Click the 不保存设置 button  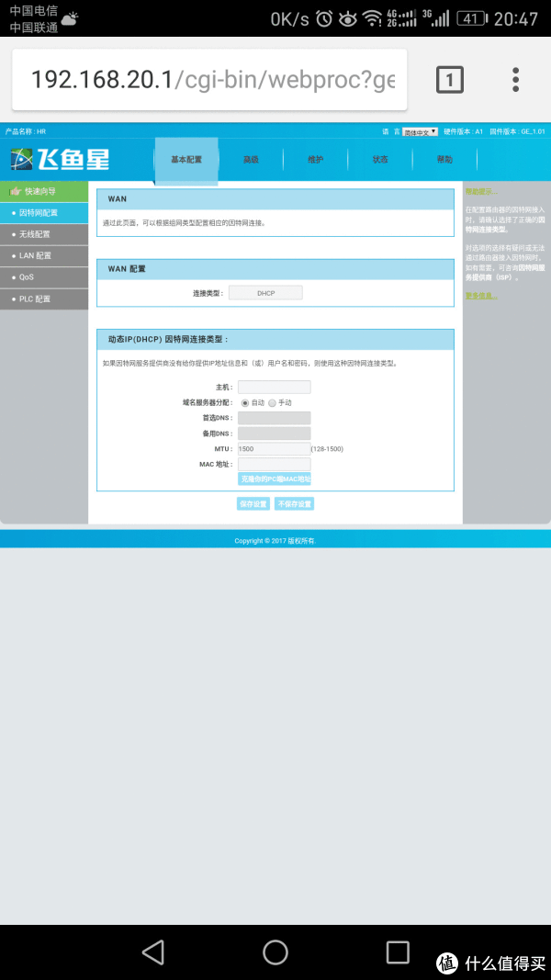294,504
